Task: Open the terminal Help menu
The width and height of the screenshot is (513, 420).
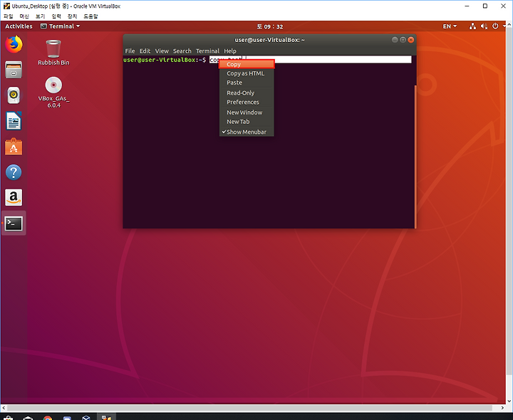Action: [230, 51]
